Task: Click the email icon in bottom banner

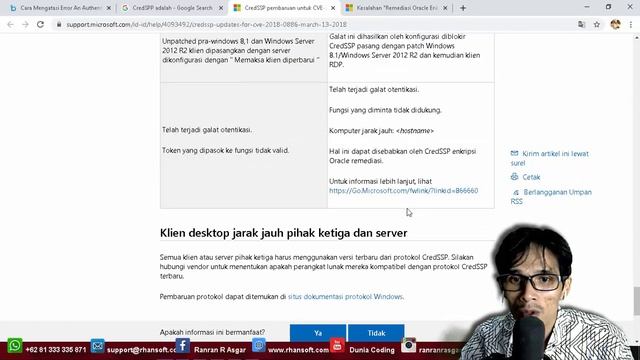Action: pos(98,346)
